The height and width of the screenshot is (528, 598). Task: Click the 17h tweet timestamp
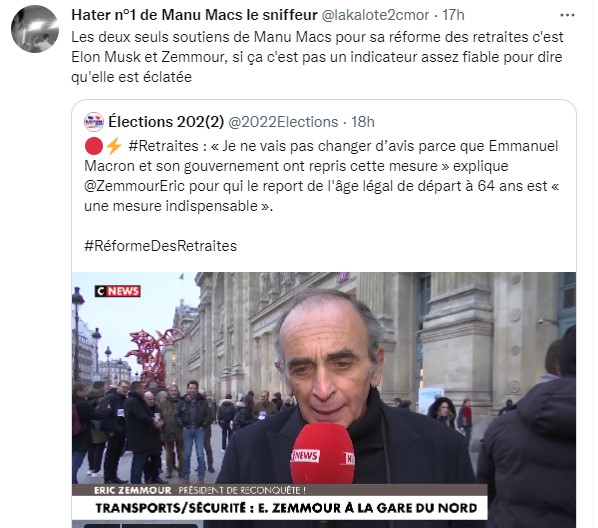(453, 15)
